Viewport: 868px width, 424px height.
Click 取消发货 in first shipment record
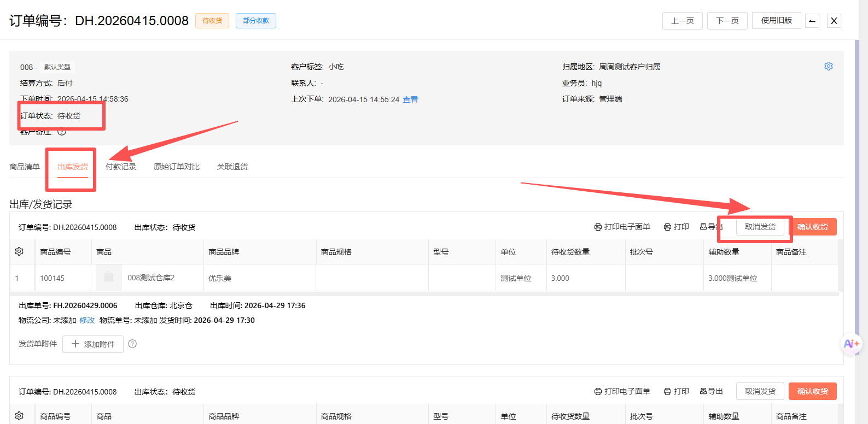tap(760, 227)
